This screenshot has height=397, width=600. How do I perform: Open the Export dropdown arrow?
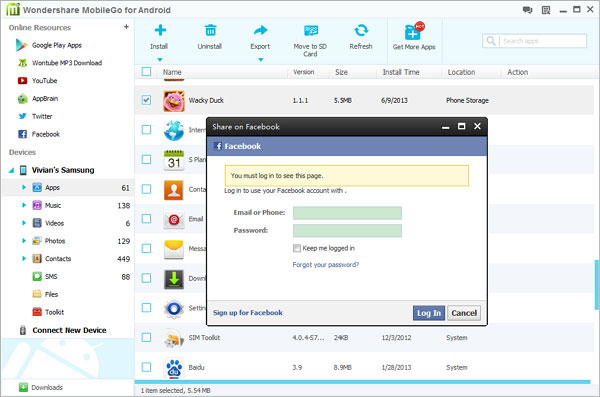(261, 60)
